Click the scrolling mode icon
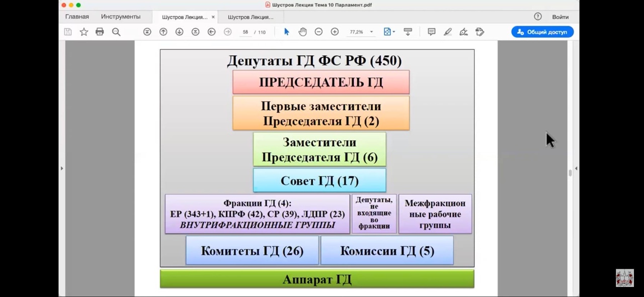The image size is (644, 297). pos(408,32)
